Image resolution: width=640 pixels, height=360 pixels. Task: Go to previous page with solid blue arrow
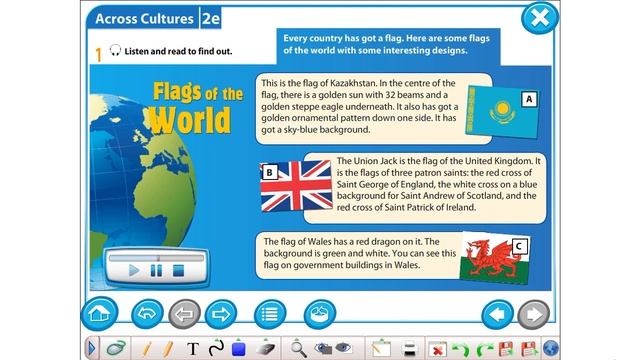coord(497,314)
